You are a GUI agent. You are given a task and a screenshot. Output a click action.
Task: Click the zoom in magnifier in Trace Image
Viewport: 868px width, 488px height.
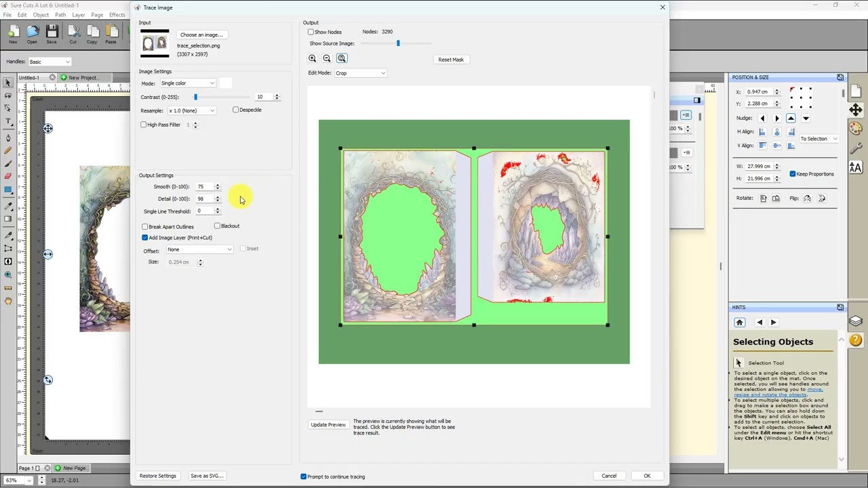313,58
